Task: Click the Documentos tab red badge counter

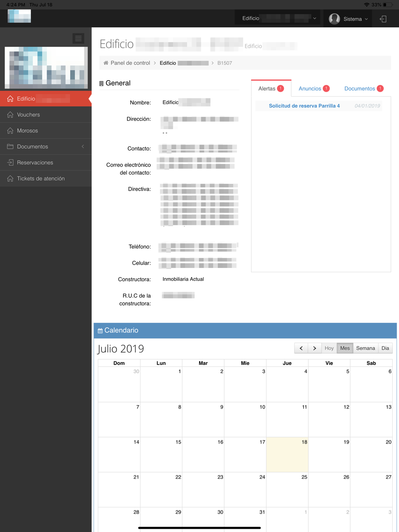Action: (380, 89)
